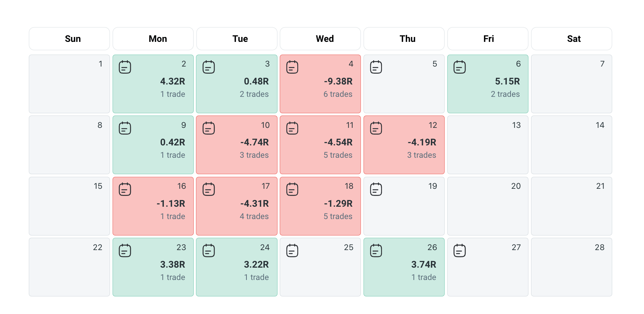Open the journal note icon on day 6

(460, 67)
